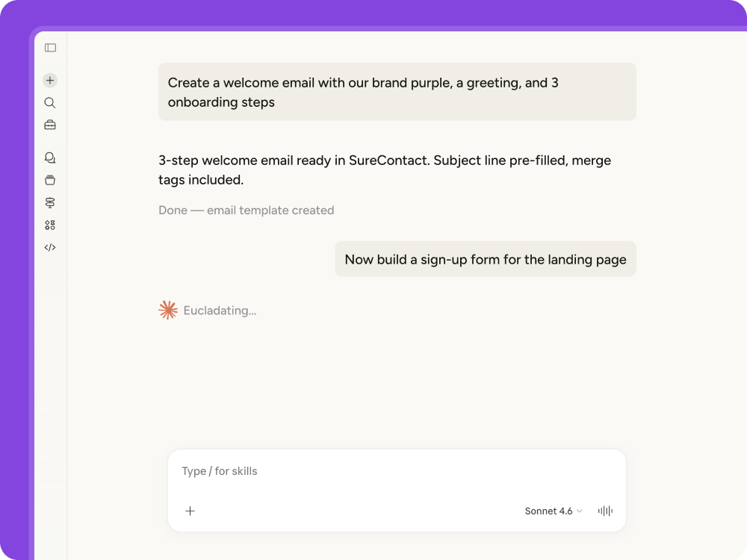Click 'Done — email template created' status
The width and height of the screenshot is (747, 560).
pyautogui.click(x=246, y=211)
